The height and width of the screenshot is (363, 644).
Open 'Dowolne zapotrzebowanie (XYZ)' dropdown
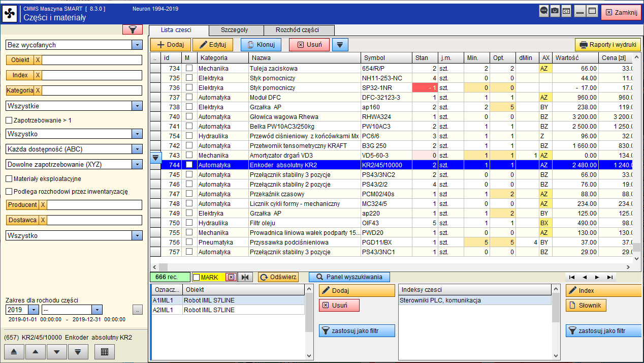pyautogui.click(x=137, y=165)
